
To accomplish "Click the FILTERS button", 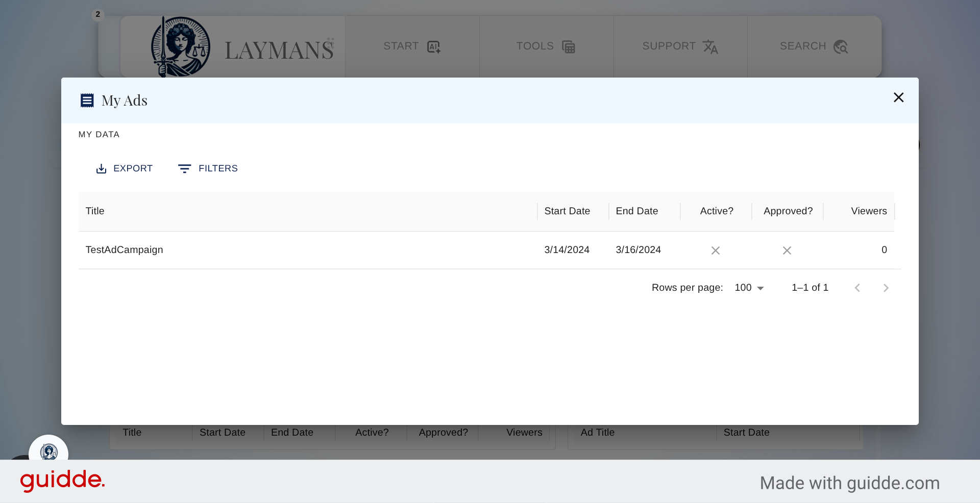I will point(207,168).
